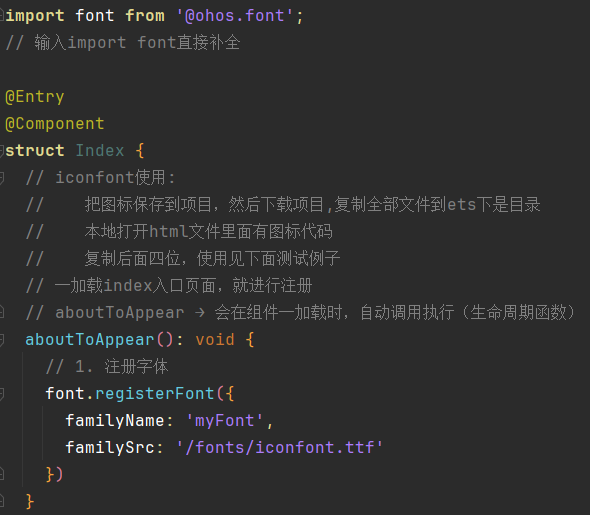Fold the iconfont comment block
Image resolution: width=590 pixels, height=515 pixels.
(x=2, y=178)
